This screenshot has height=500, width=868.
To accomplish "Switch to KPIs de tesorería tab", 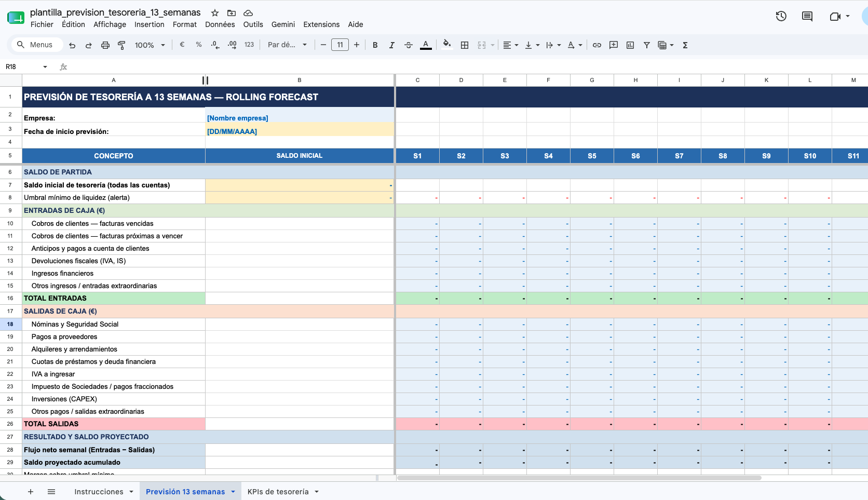I will (x=278, y=492).
